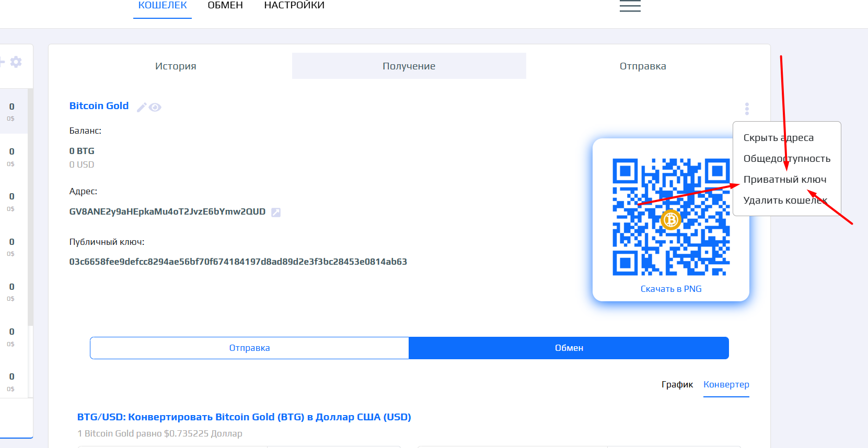The width and height of the screenshot is (868, 448).
Task: Choose Скрыть адреса from the menu
Action: tap(778, 138)
